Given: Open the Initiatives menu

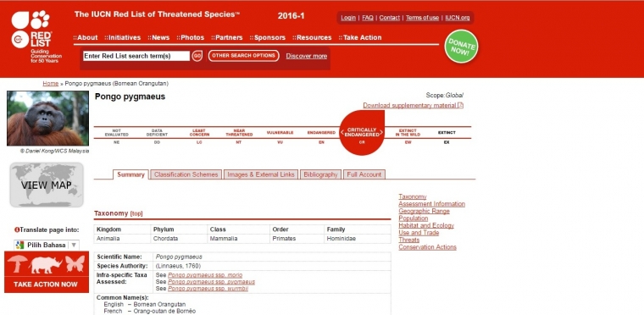Looking at the screenshot, I should pos(122,37).
